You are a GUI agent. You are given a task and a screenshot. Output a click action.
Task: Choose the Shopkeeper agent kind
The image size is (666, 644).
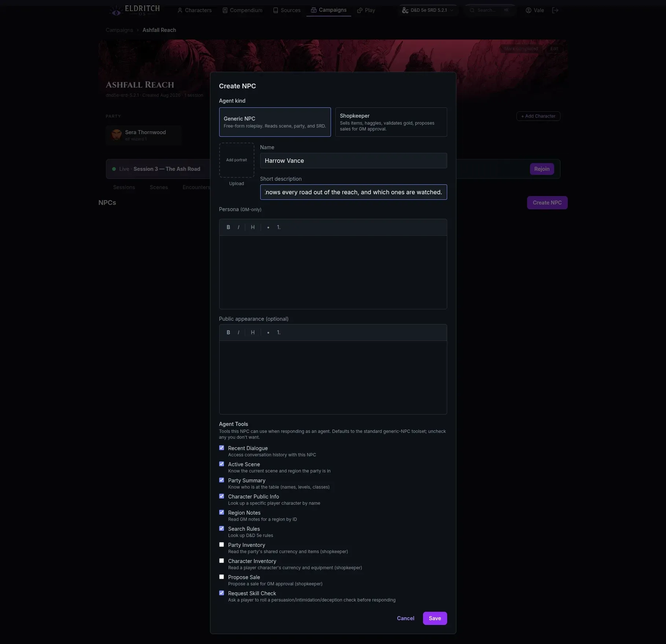[391, 122]
